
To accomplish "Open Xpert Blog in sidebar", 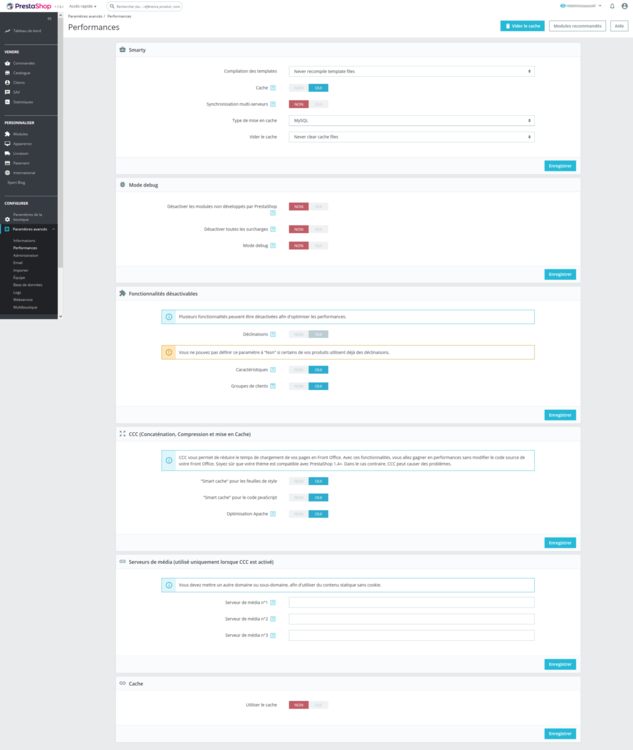I will coord(16,182).
